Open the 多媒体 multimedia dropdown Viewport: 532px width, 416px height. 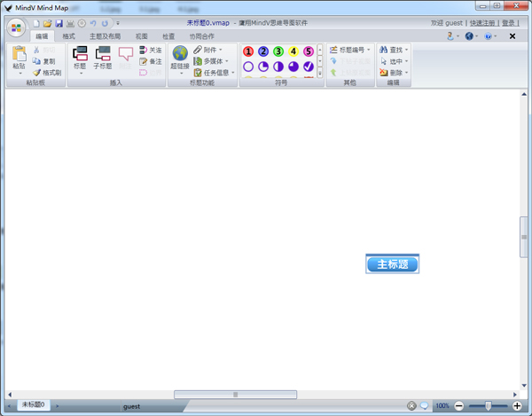coord(211,61)
